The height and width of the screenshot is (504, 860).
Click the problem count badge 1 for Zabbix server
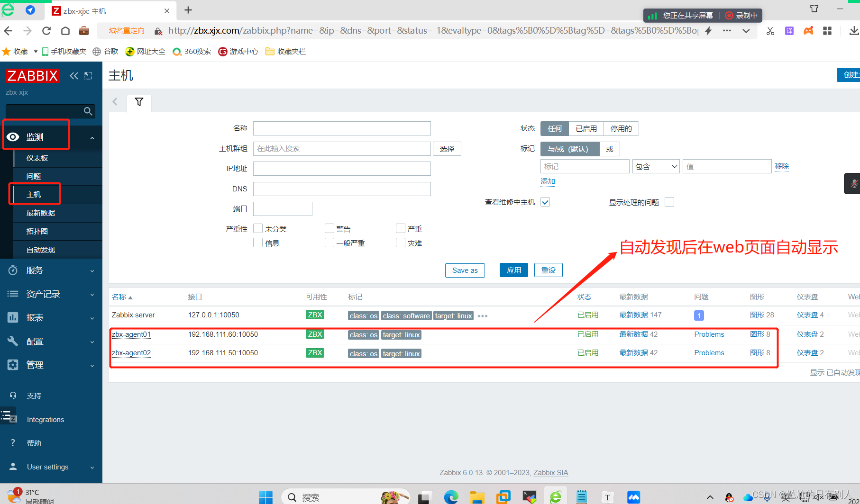click(x=699, y=315)
